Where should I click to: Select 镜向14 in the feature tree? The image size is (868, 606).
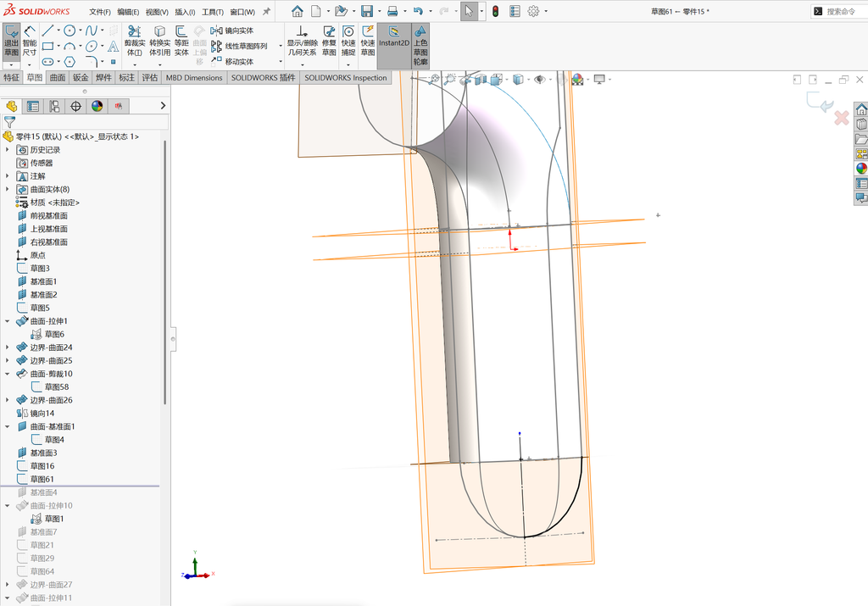tap(42, 414)
